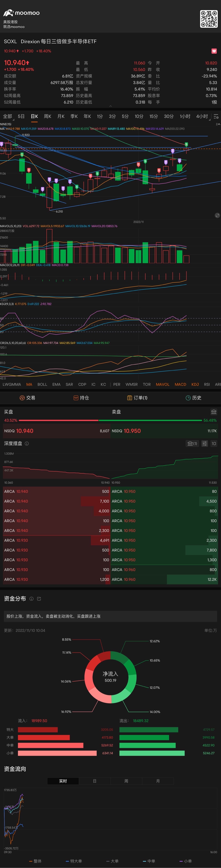Disable the KDJ sub-indicator
The height and width of the screenshot is (868, 221).
tap(195, 384)
